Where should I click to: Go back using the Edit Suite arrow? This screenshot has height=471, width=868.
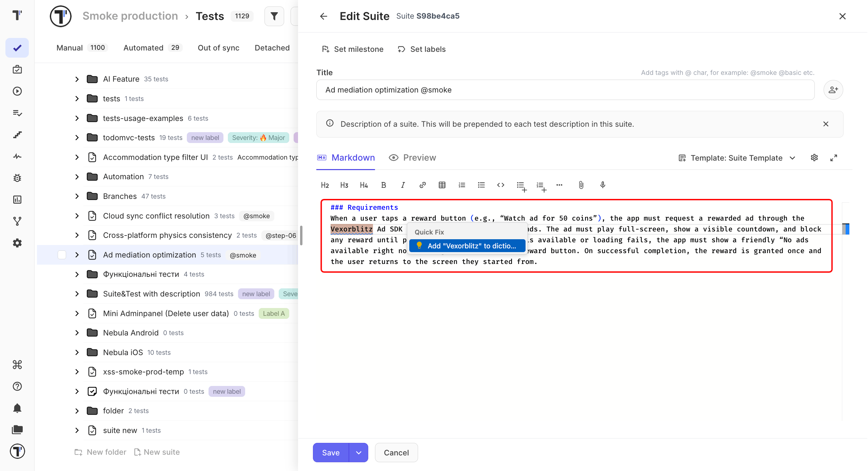point(324,16)
